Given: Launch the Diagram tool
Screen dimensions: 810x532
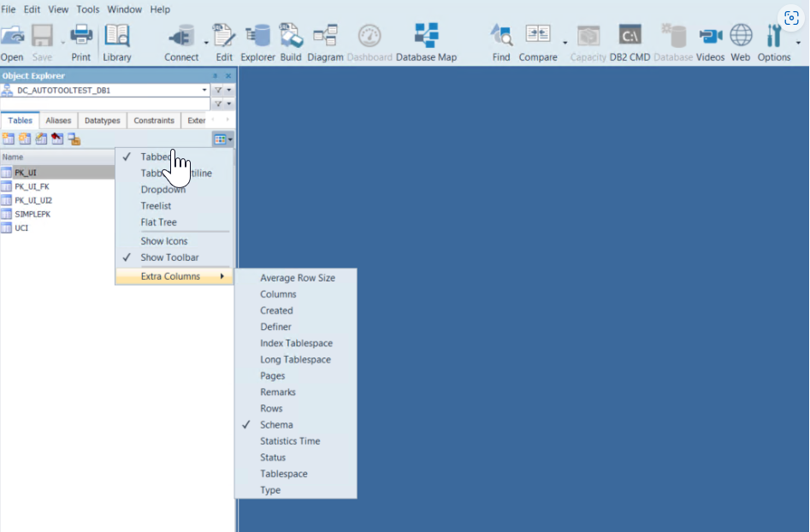Looking at the screenshot, I should pos(324,36).
